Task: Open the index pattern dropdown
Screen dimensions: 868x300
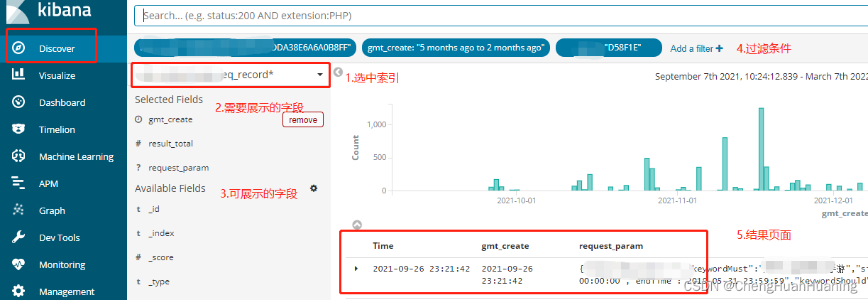Action: 230,75
